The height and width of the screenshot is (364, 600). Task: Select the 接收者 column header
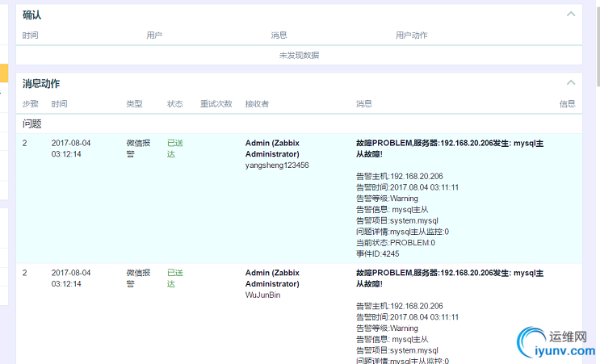pos(257,103)
